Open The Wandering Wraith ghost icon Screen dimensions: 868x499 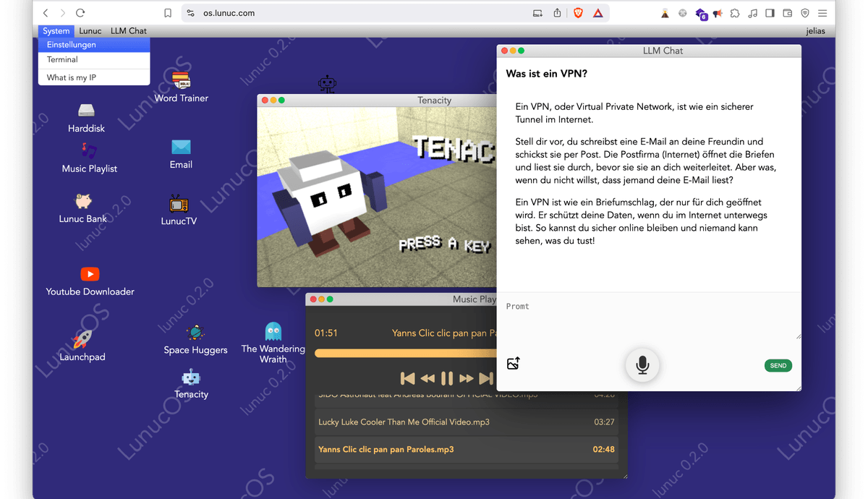coord(273,331)
